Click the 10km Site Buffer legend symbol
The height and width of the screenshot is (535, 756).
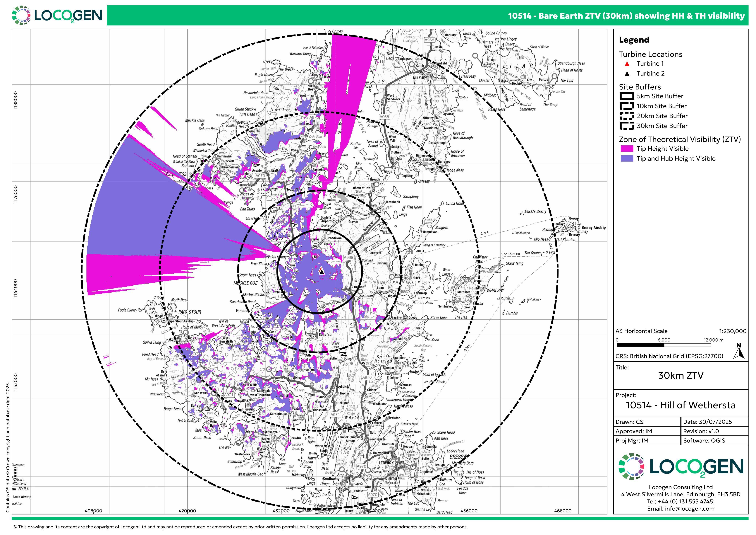(627, 106)
